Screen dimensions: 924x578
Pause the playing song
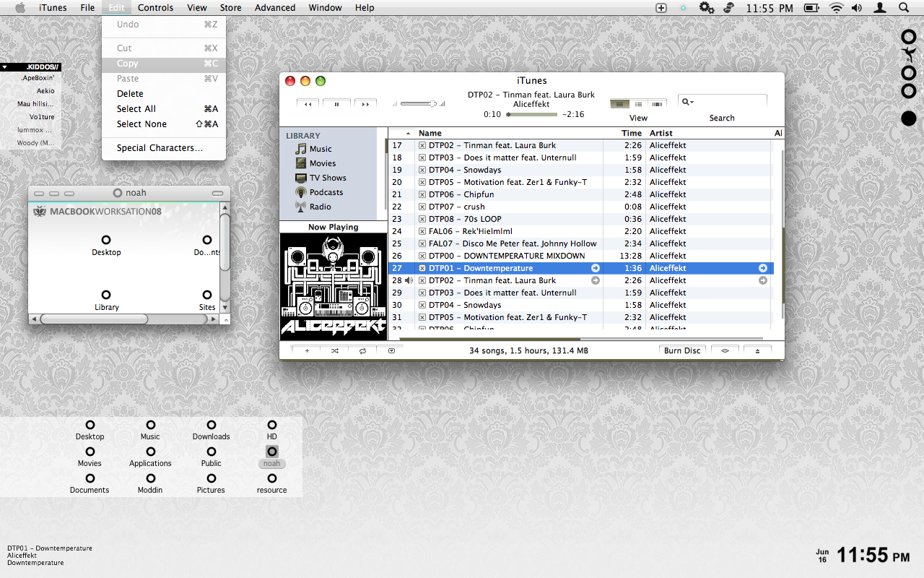[x=336, y=104]
